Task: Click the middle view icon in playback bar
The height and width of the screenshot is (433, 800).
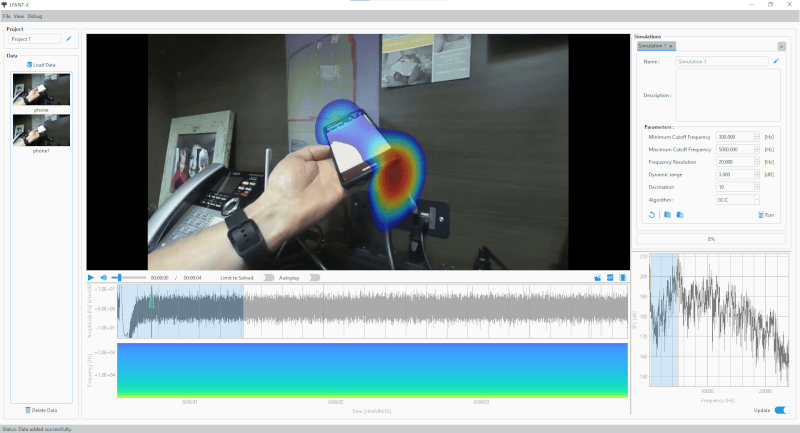Action: tap(610, 277)
